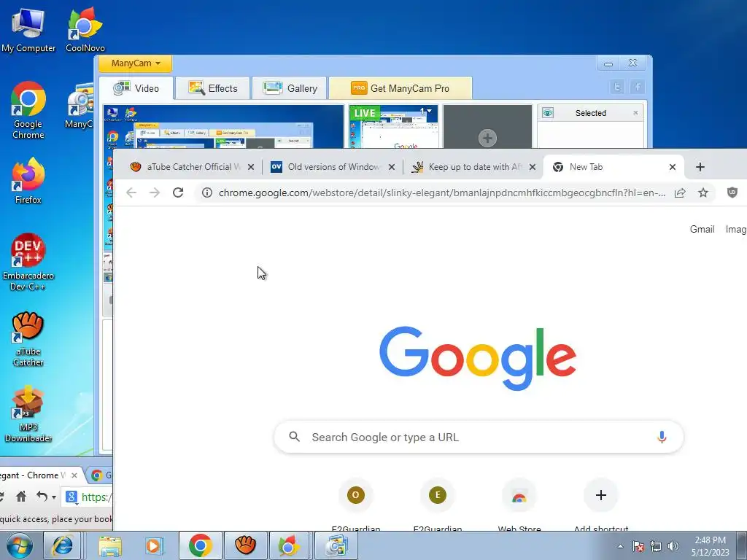
Task: Toggle the Selected panel eye icon
Action: click(x=548, y=113)
